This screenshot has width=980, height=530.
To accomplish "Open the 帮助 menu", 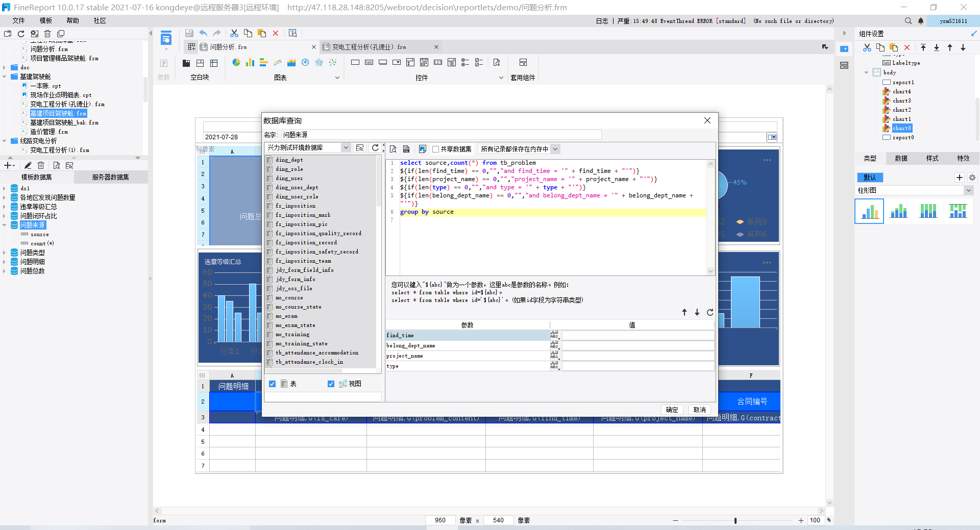I will [x=72, y=20].
